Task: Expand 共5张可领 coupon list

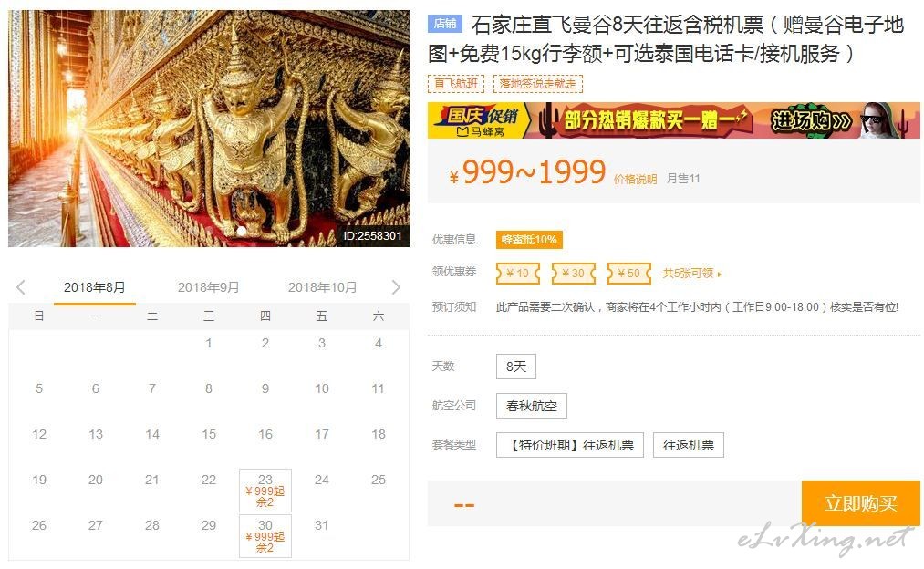Action: (x=691, y=274)
